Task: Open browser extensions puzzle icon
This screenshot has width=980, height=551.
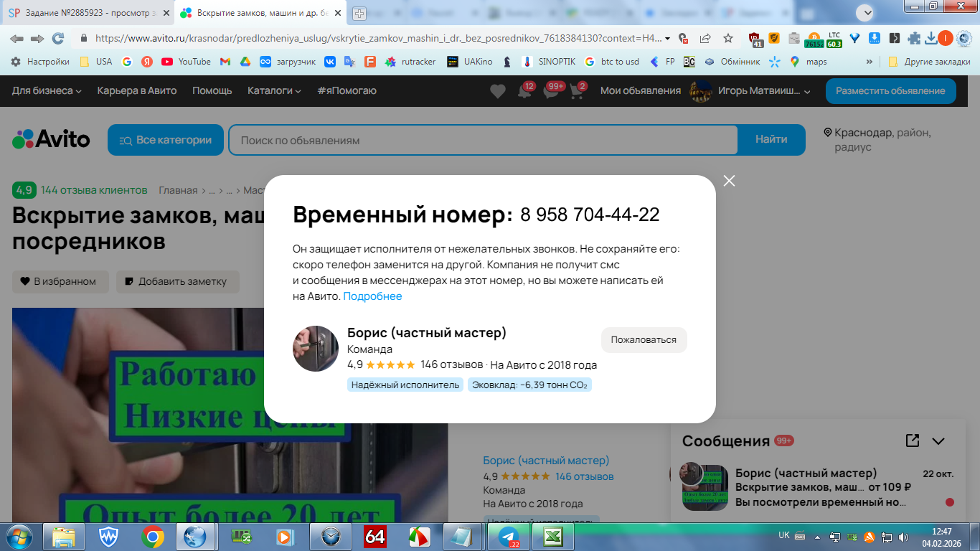Action: click(914, 39)
